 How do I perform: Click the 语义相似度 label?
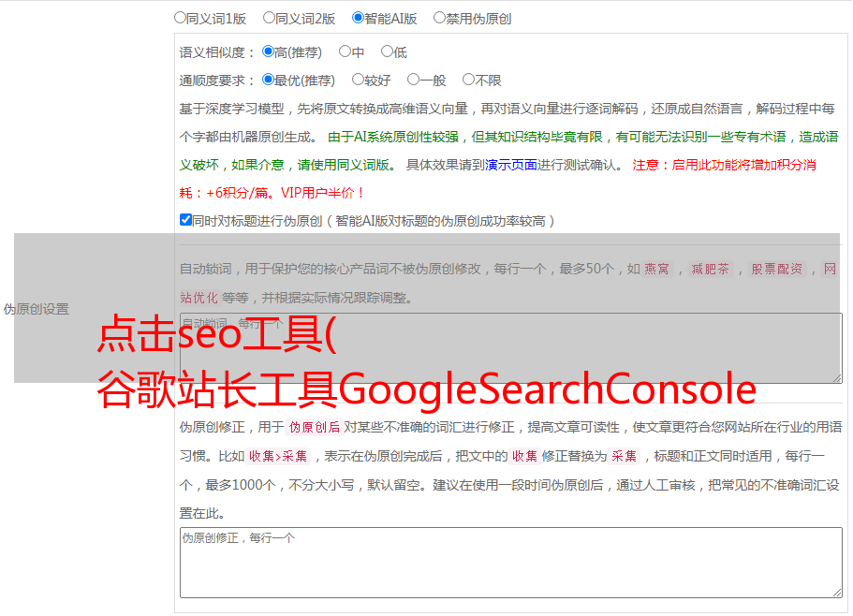coord(217,52)
